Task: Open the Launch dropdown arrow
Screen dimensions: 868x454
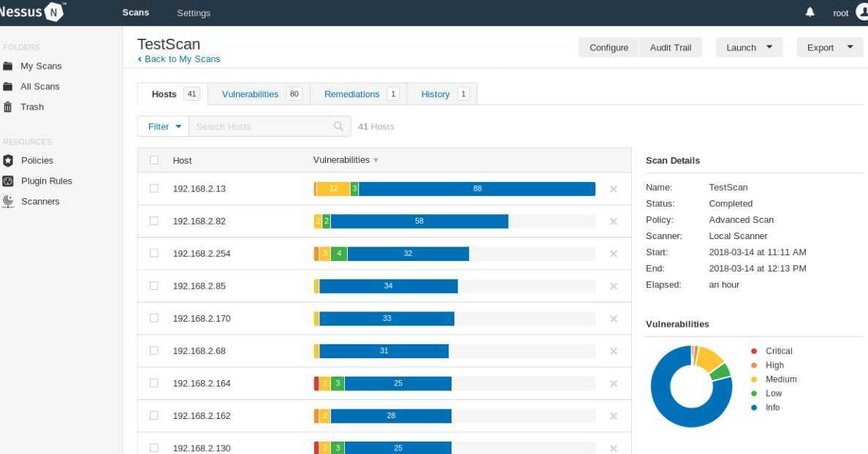Action: tap(769, 48)
